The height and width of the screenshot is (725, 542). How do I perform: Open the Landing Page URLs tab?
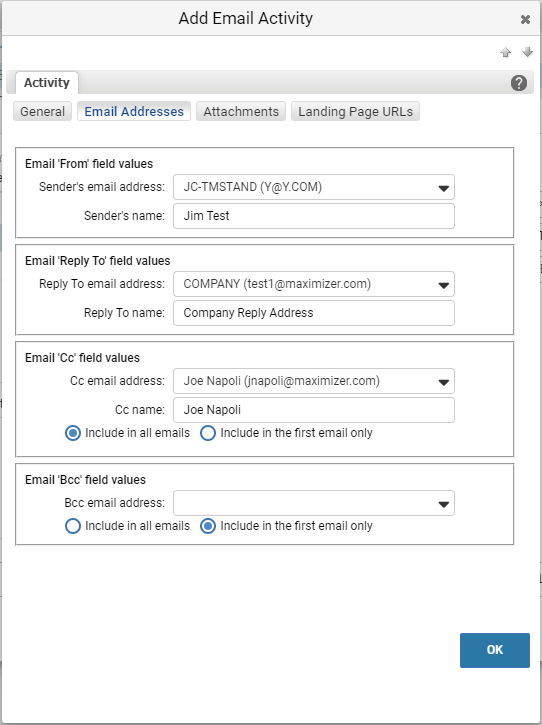355,111
